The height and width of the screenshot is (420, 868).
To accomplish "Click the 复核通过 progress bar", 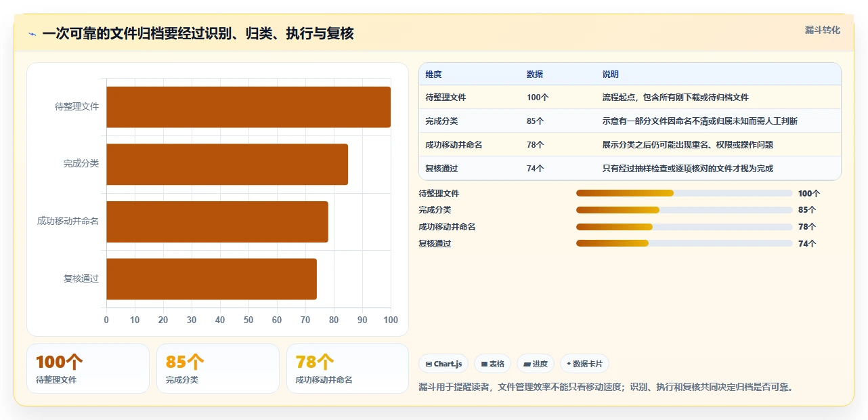I will (684, 243).
